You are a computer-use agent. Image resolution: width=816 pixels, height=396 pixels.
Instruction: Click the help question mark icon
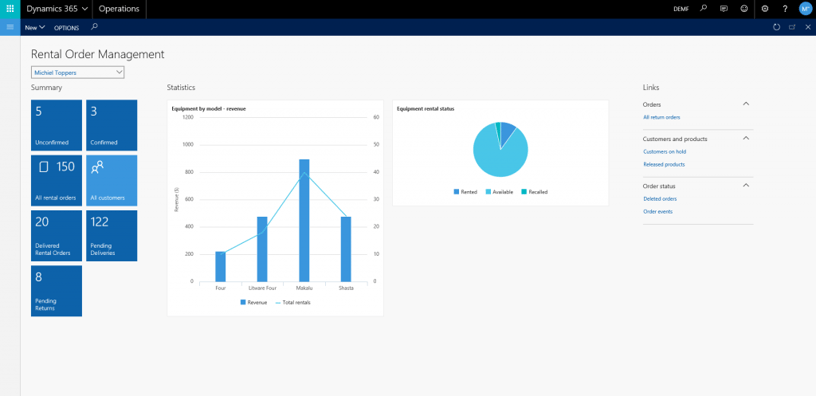[x=785, y=9]
